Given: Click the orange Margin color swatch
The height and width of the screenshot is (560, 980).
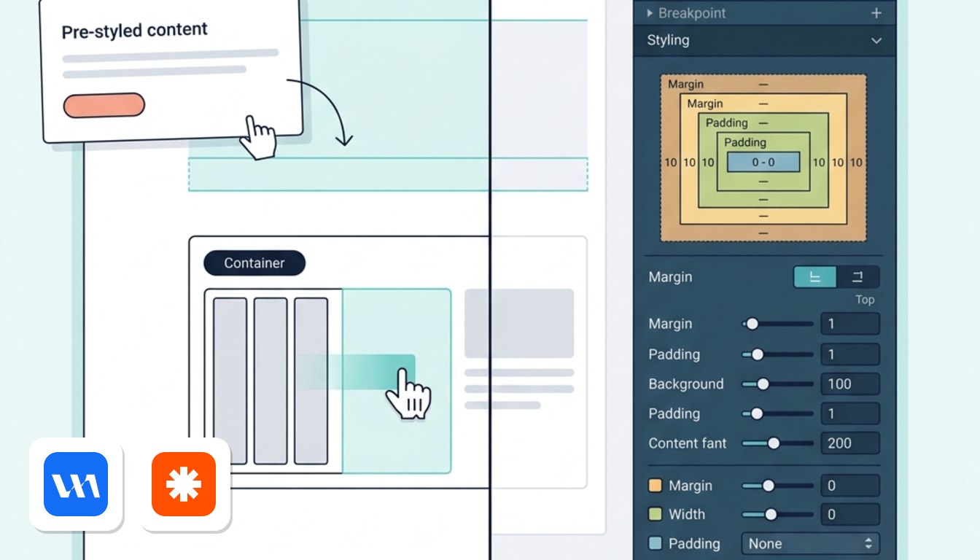Looking at the screenshot, I should pos(655,486).
